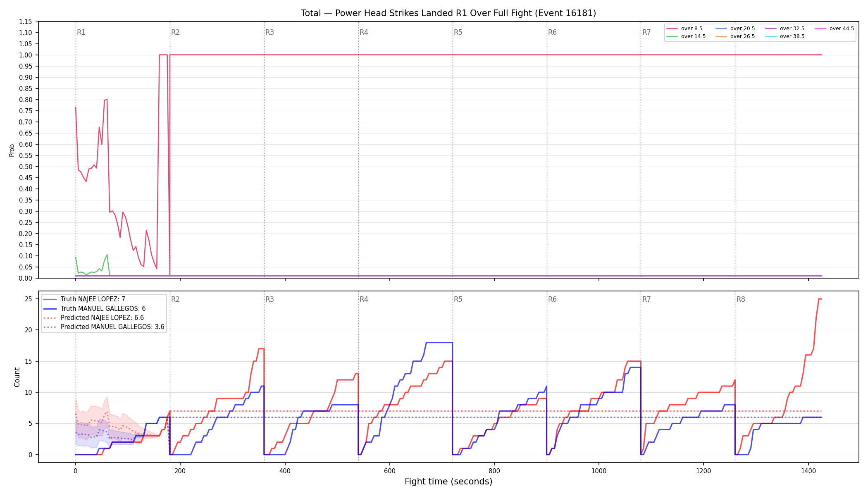Click the 400 tick on time axis

285,471
